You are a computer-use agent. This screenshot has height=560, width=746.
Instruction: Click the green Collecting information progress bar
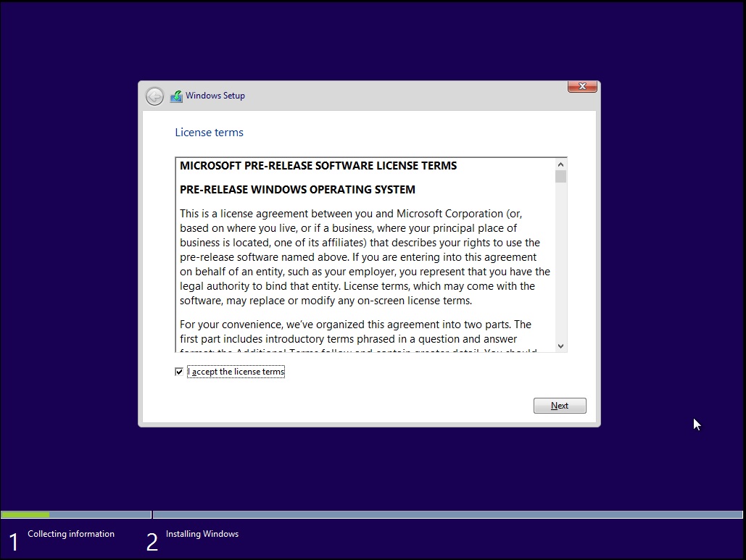(25, 515)
